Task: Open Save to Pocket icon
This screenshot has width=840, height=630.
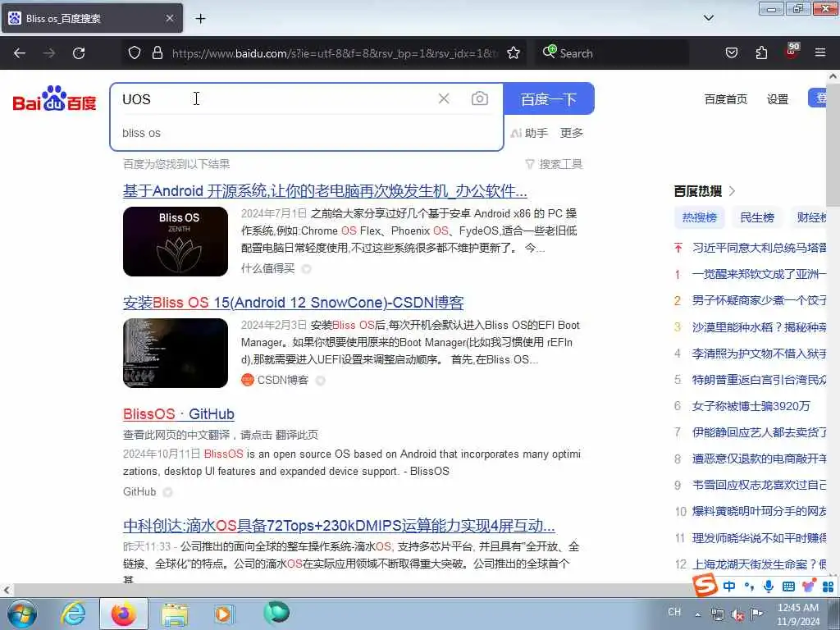Action: (x=731, y=52)
